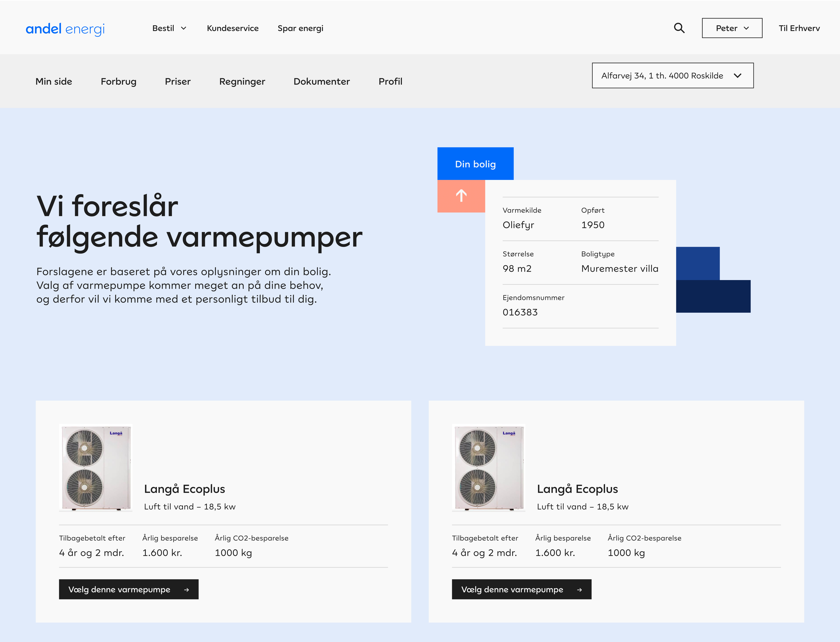The width and height of the screenshot is (840, 642).
Task: Open the Peter account dropdown
Action: point(732,28)
